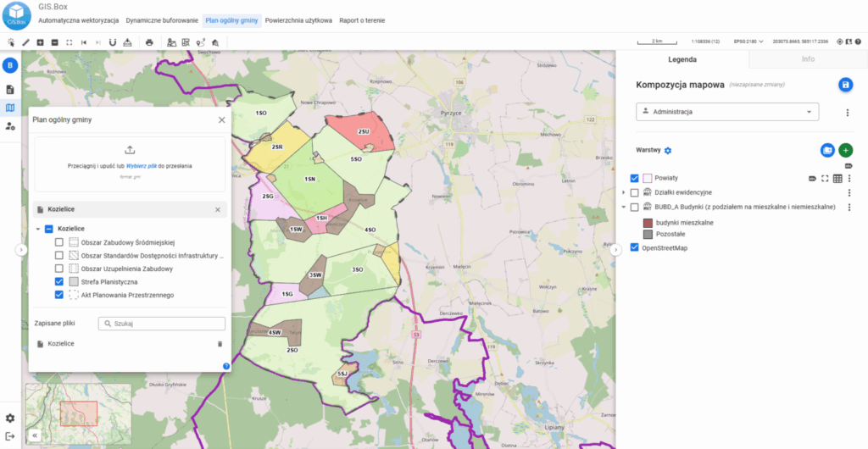The height and width of the screenshot is (449, 868).
Task: Click the budynki mieszkalne red color swatch
Action: click(648, 222)
